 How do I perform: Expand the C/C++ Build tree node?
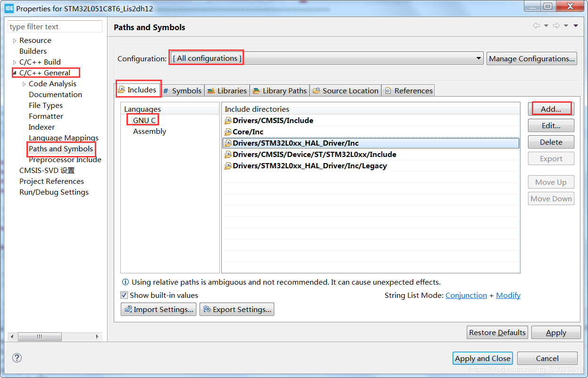(15, 62)
